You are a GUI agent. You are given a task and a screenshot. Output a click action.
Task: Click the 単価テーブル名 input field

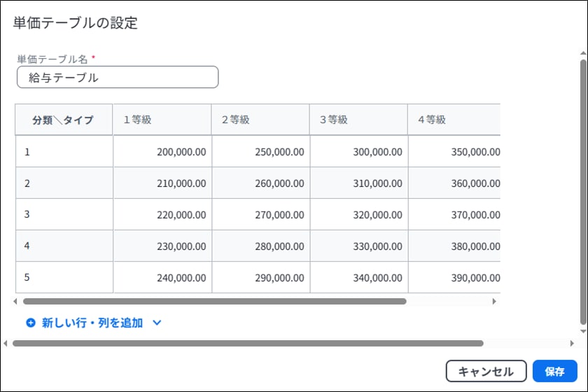pyautogui.click(x=118, y=77)
